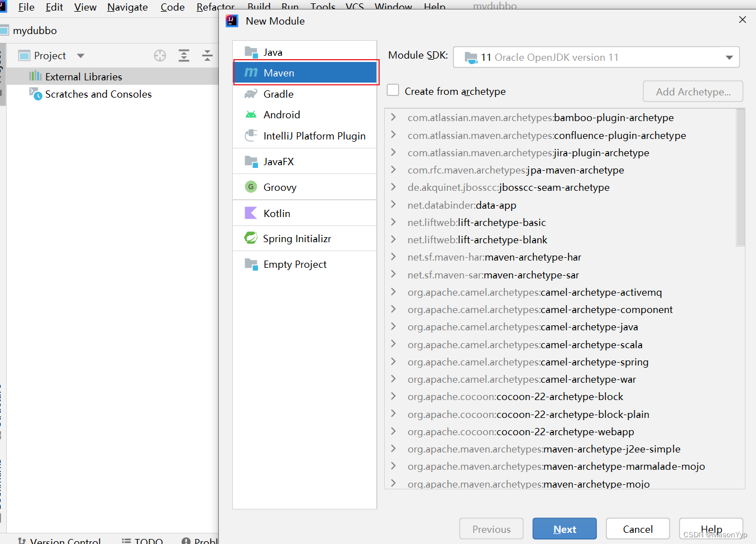
Task: Choose the Empty Project icon
Action: coord(251,264)
